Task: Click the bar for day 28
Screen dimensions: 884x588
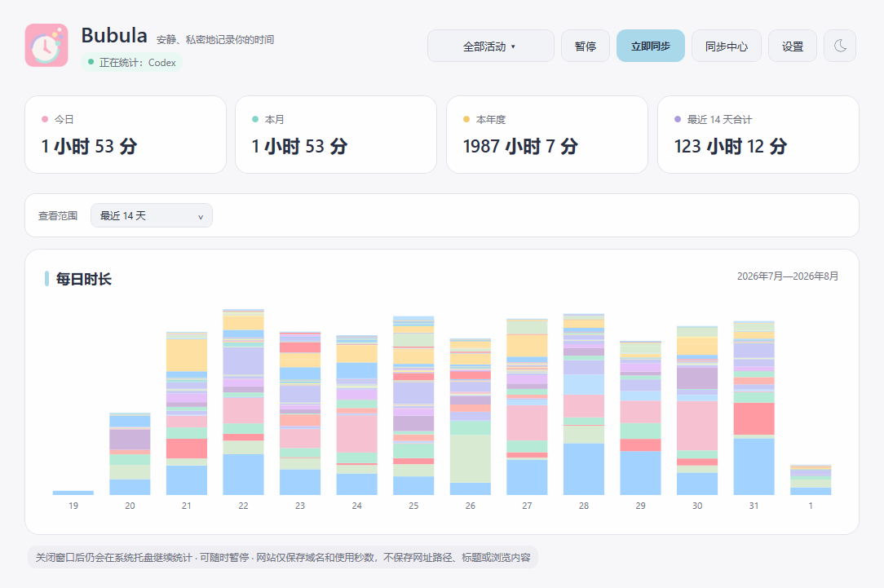Action: 584,405
